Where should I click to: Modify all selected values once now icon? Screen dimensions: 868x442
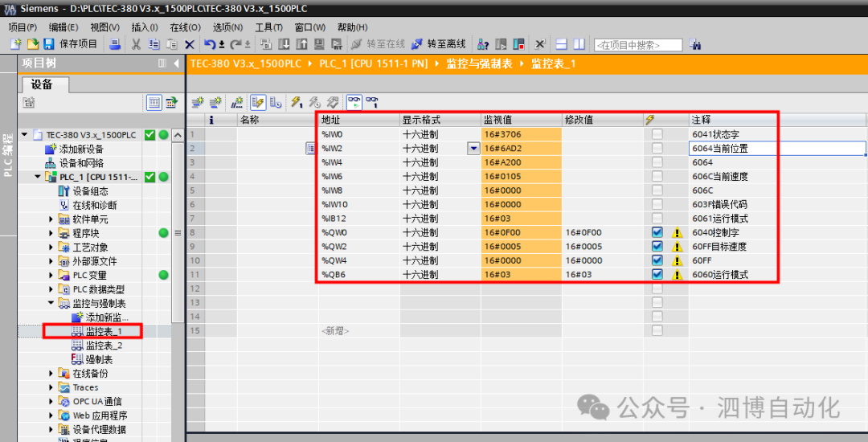pyautogui.click(x=297, y=102)
